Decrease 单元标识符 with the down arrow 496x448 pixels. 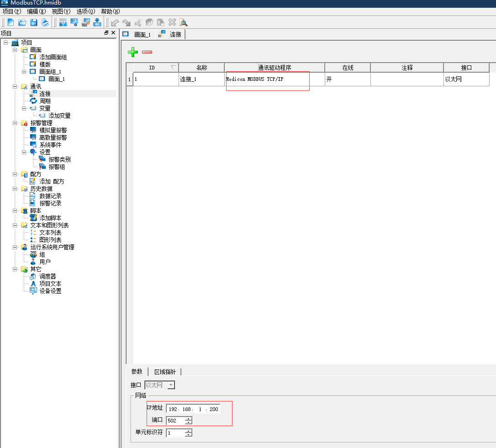point(189,435)
